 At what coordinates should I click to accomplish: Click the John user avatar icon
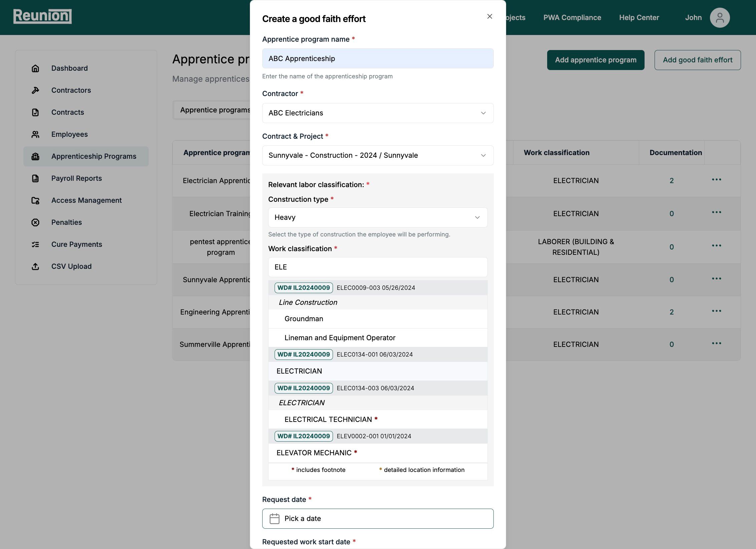[720, 18]
